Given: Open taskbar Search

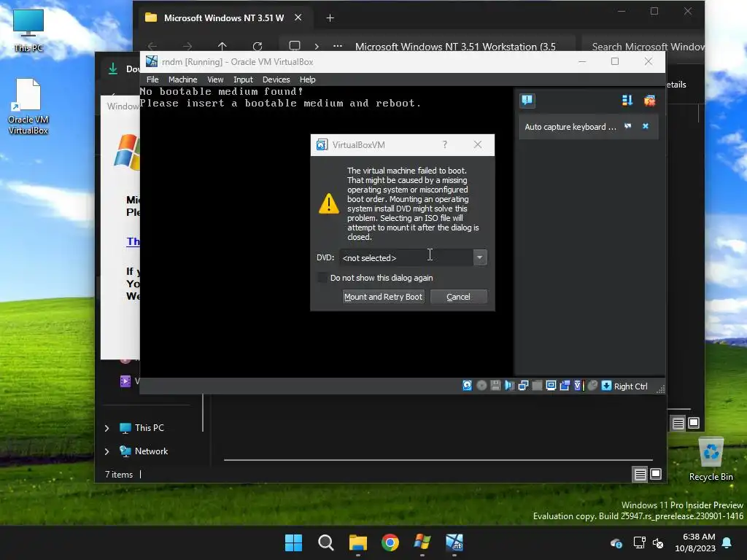Looking at the screenshot, I should (x=326, y=542).
